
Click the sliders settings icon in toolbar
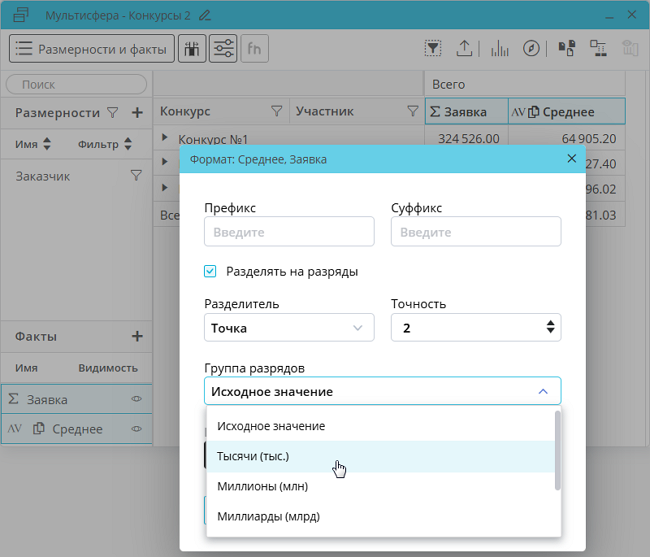[x=223, y=48]
